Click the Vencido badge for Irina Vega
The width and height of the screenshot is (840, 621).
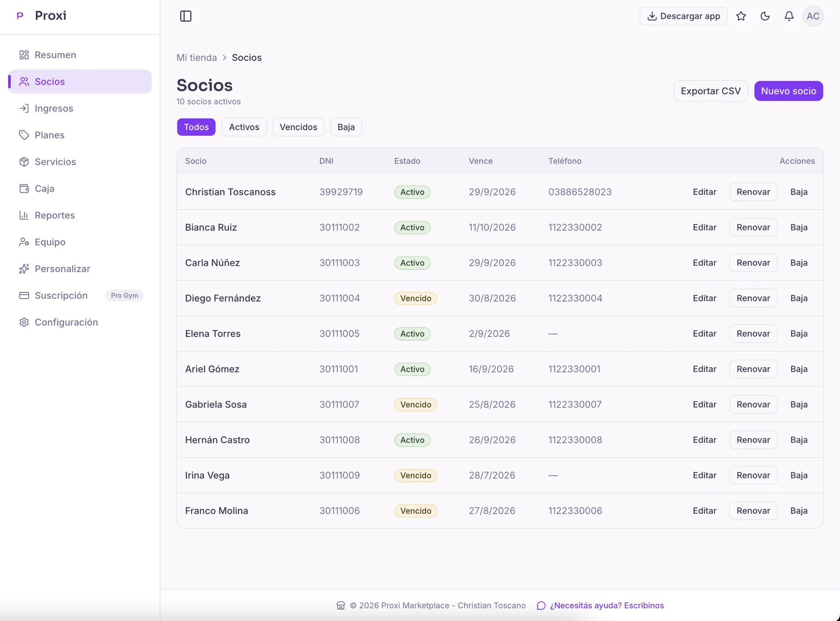(415, 475)
